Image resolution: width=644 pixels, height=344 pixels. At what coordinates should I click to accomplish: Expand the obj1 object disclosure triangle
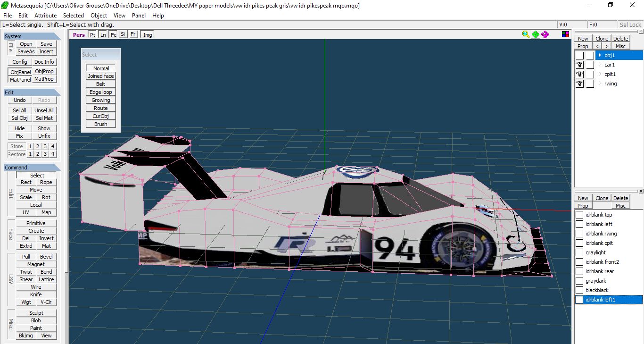coord(600,55)
